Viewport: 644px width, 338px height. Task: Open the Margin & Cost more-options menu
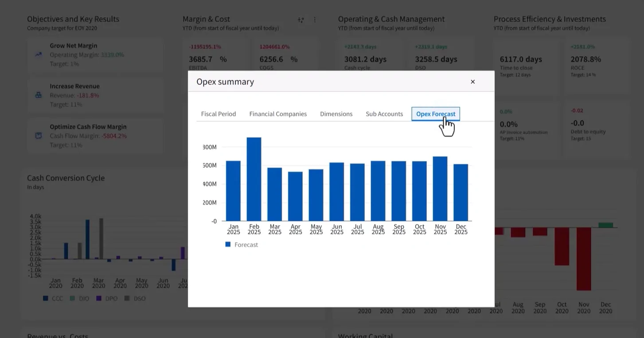pos(315,20)
